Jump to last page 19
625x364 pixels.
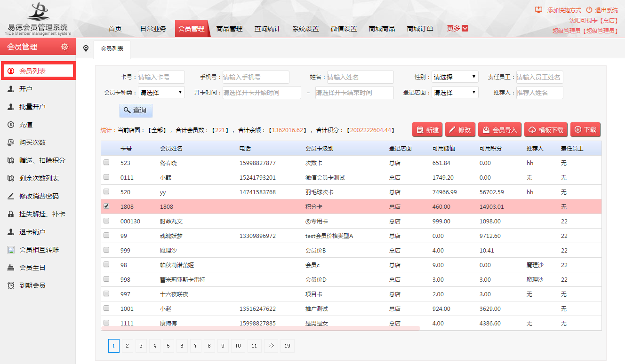pyautogui.click(x=288, y=346)
